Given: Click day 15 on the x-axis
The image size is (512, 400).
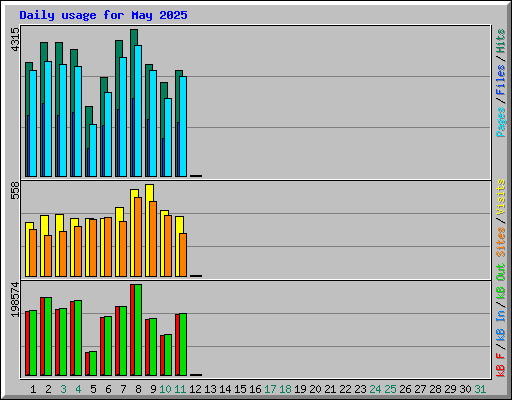Looking at the screenshot, I should [x=240, y=389].
